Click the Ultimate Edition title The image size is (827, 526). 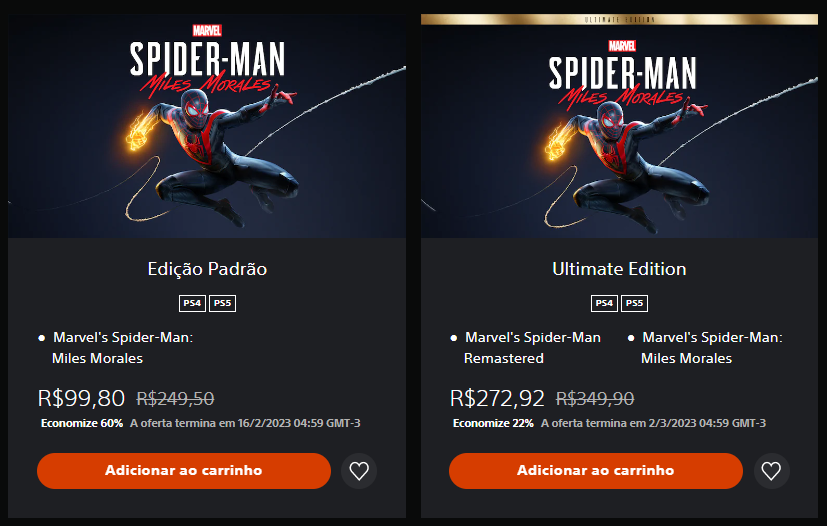coord(619,269)
